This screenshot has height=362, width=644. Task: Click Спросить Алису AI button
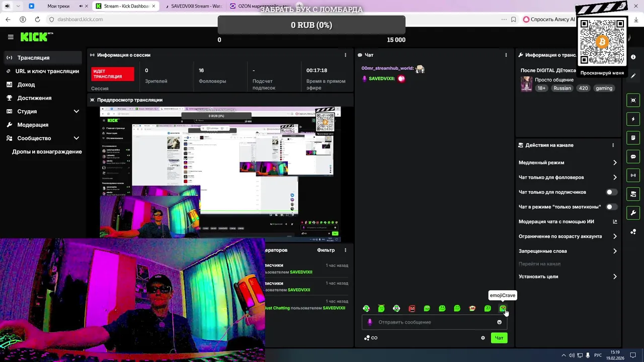click(549, 19)
